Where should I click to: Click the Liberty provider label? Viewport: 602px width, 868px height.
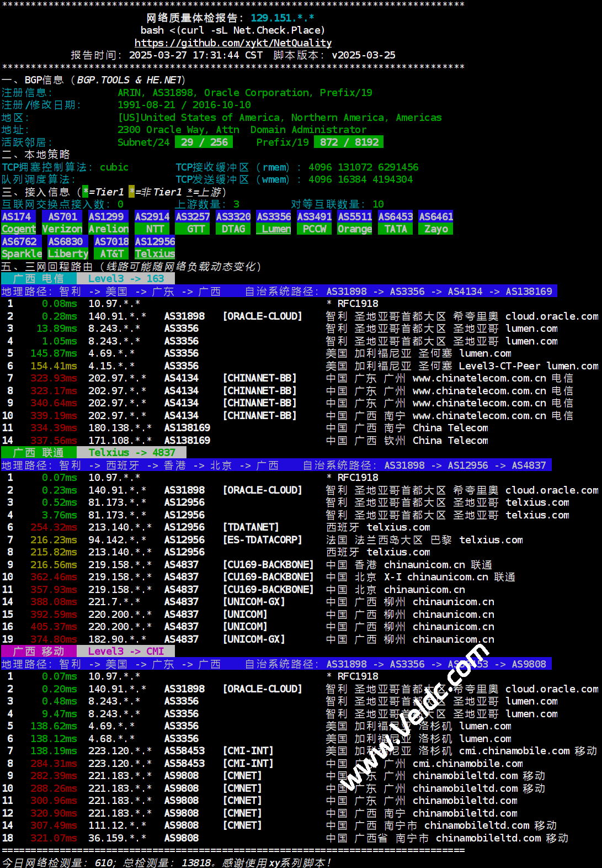coord(68,254)
